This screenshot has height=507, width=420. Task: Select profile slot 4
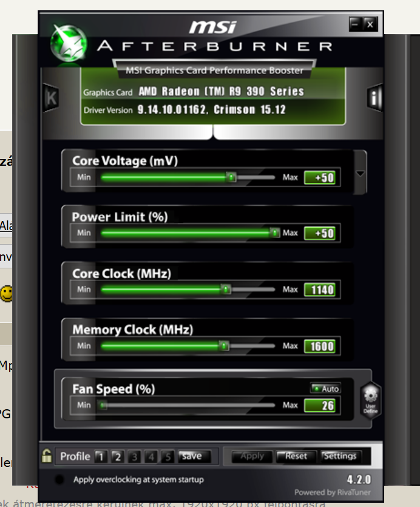pos(151,457)
